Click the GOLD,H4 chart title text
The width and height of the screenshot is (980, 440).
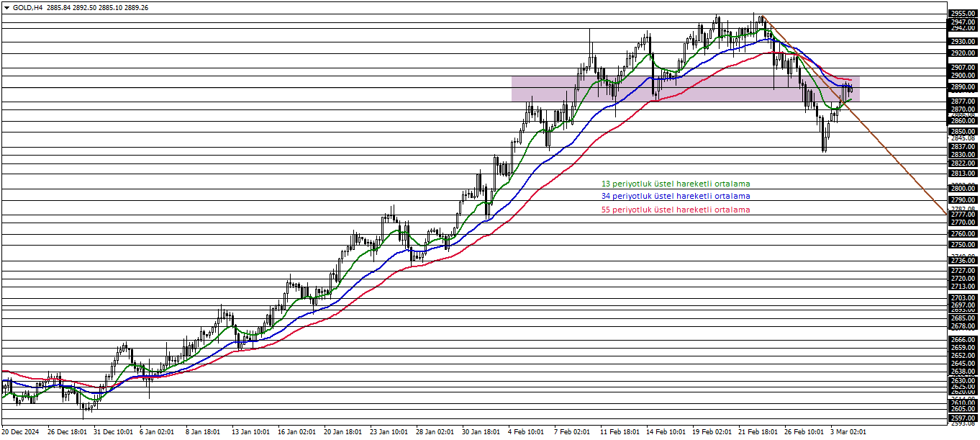27,7
